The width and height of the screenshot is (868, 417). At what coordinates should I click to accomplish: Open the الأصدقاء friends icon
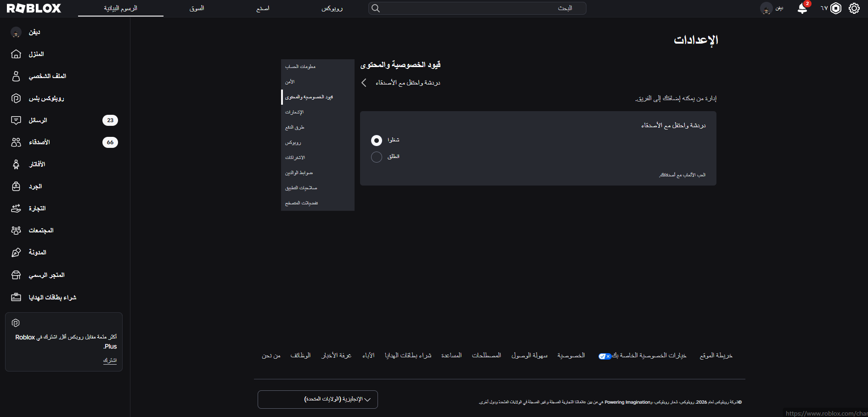tap(16, 142)
